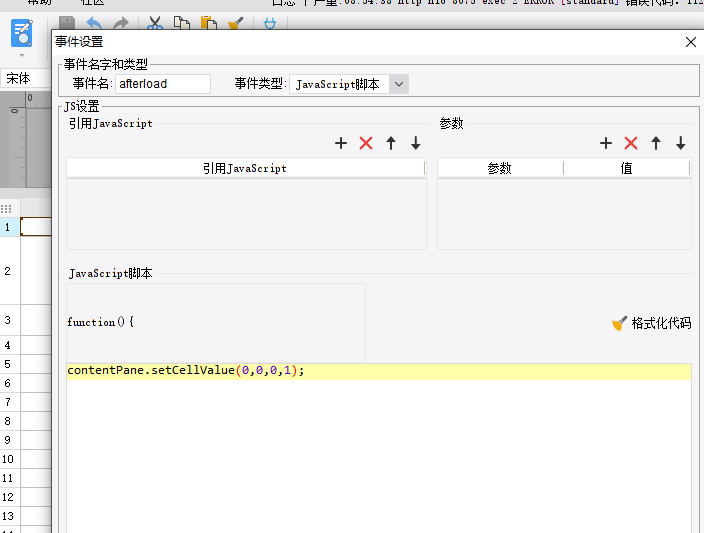The width and height of the screenshot is (704, 533).
Task: Click the save icon in main toolbar
Action: [67, 23]
